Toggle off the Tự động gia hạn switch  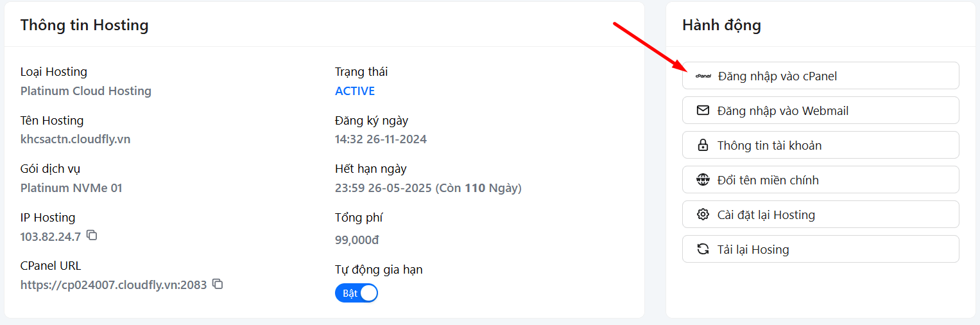[356, 293]
